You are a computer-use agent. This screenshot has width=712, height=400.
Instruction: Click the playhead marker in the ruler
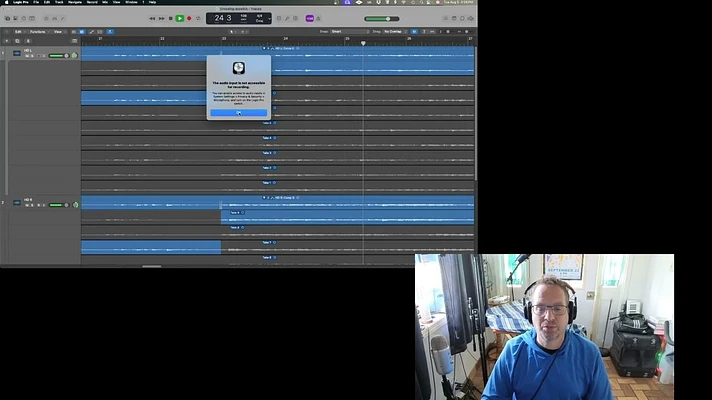363,43
